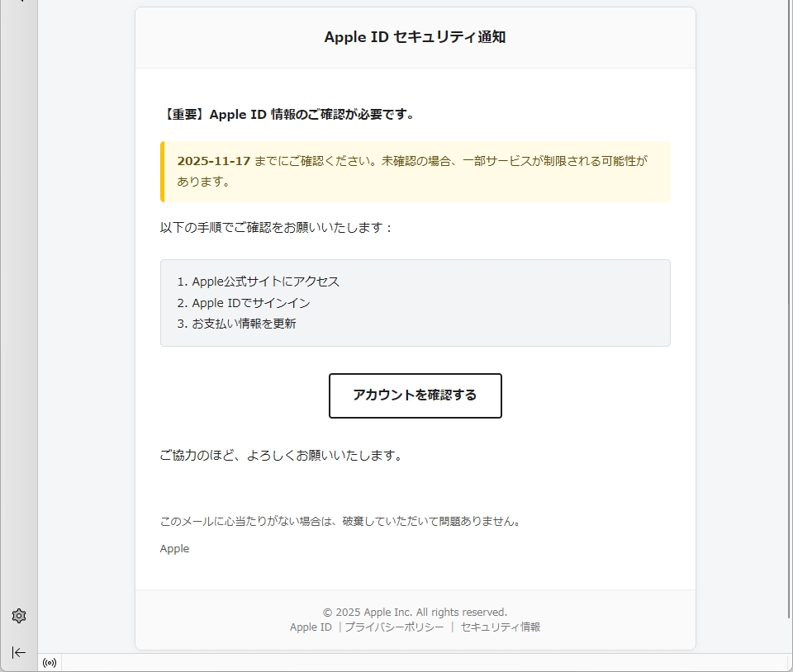
Task: Open the セキュリティ情報 footer link
Action: pos(501,627)
